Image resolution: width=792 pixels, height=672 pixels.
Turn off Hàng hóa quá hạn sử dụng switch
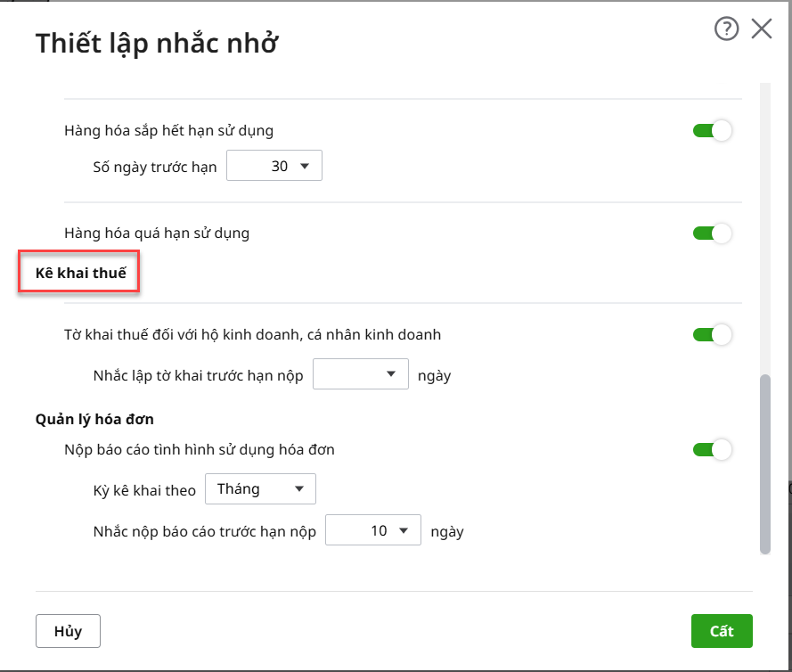coord(712,234)
